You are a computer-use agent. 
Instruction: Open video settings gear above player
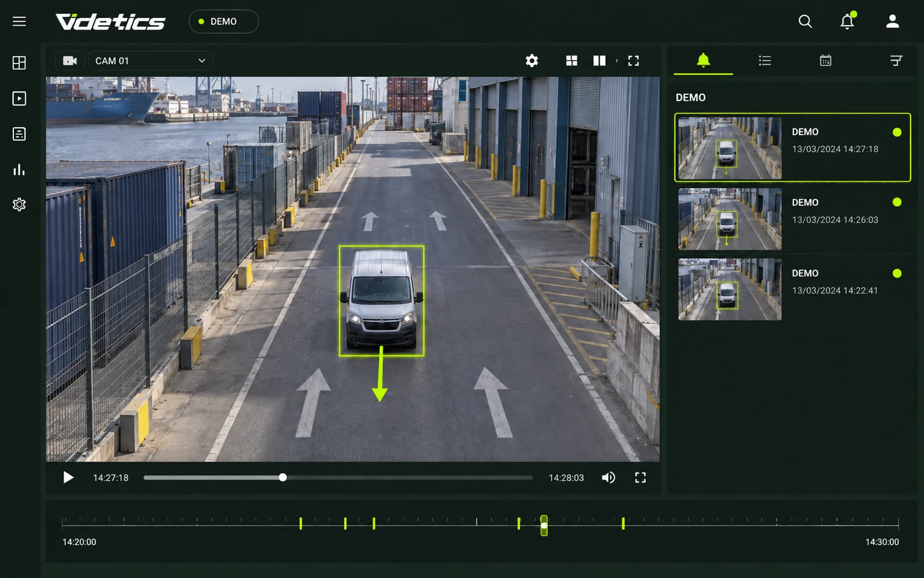tap(532, 61)
